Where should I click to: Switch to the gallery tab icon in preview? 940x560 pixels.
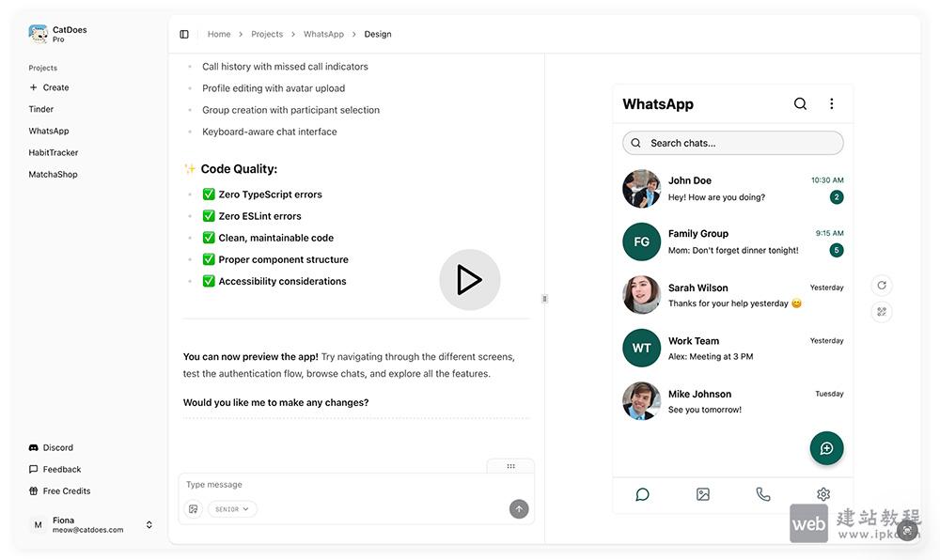coord(702,494)
